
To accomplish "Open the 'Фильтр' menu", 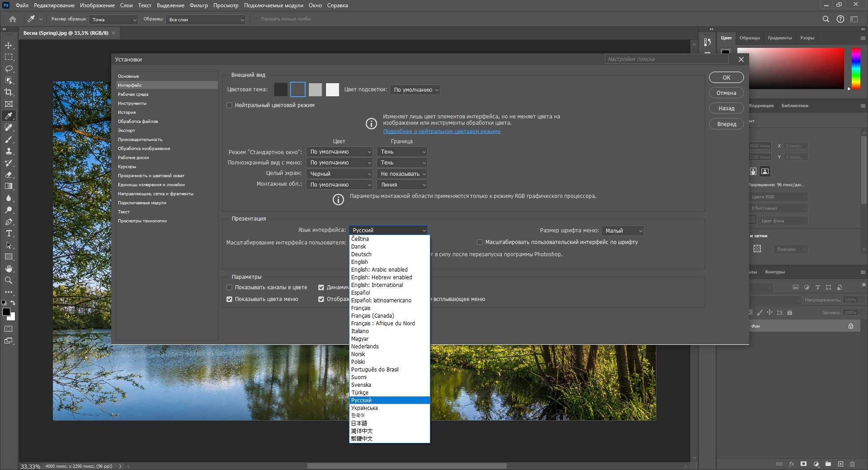I will [198, 5].
